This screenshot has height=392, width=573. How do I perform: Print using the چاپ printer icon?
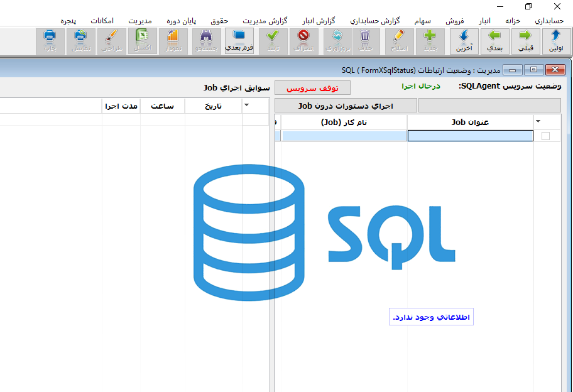pos(50,41)
